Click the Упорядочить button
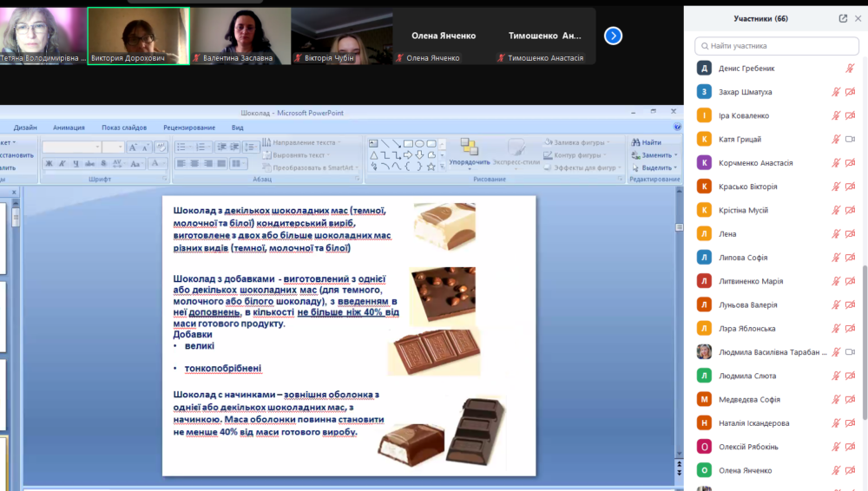The height and width of the screenshot is (491, 868). point(470,154)
